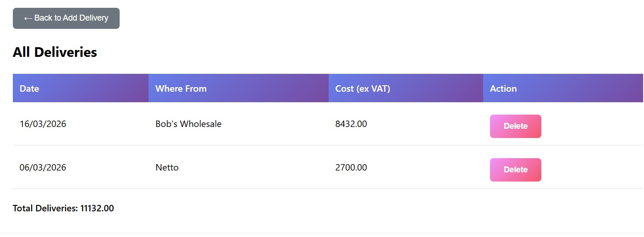The height and width of the screenshot is (237, 644).
Task: Delete the Bob's Wholesale delivery
Action: click(515, 126)
